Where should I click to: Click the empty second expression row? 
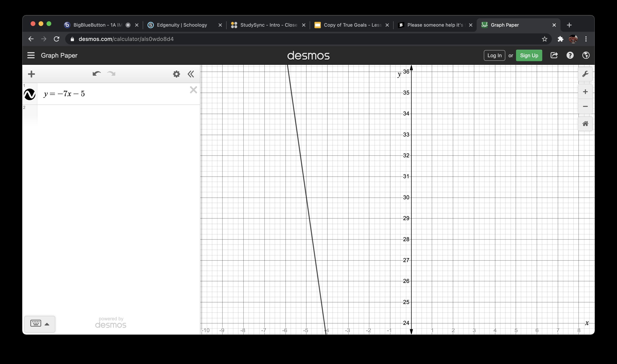[118, 115]
